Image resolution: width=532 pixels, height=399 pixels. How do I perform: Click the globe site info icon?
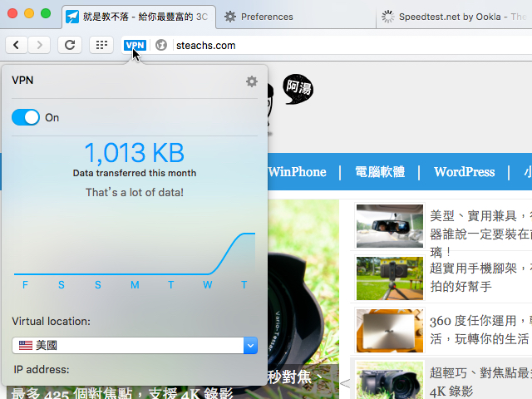161,46
